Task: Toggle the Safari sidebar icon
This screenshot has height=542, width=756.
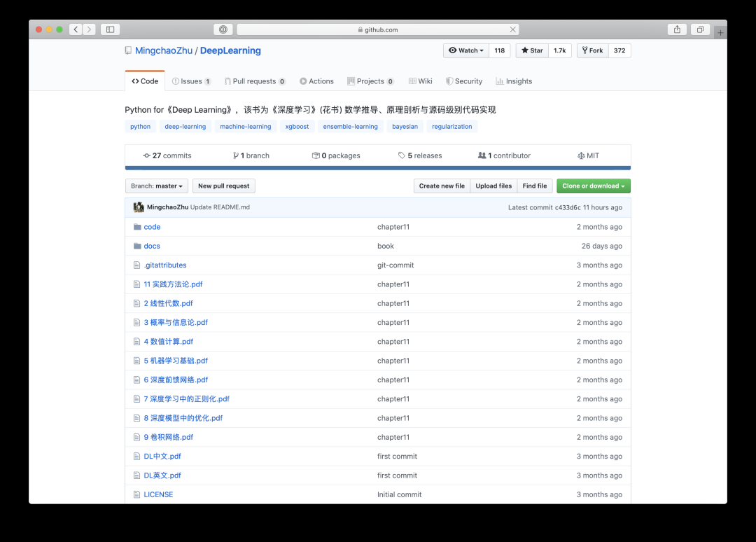Action: (x=111, y=29)
